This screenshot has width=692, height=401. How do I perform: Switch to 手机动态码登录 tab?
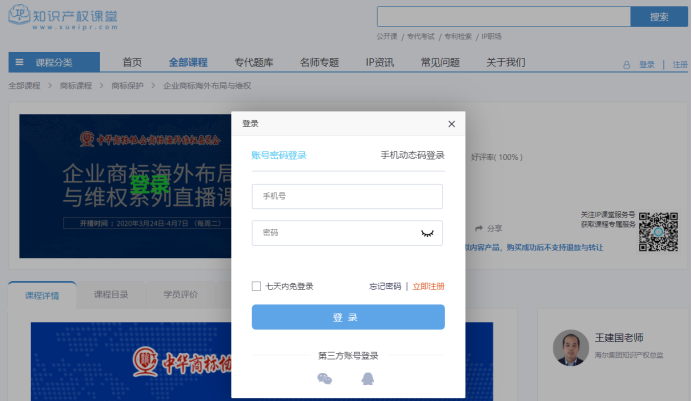coord(412,155)
